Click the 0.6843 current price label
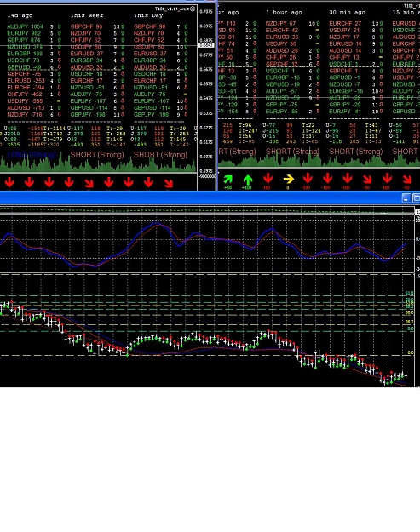420x532 pixels. [206, 45]
